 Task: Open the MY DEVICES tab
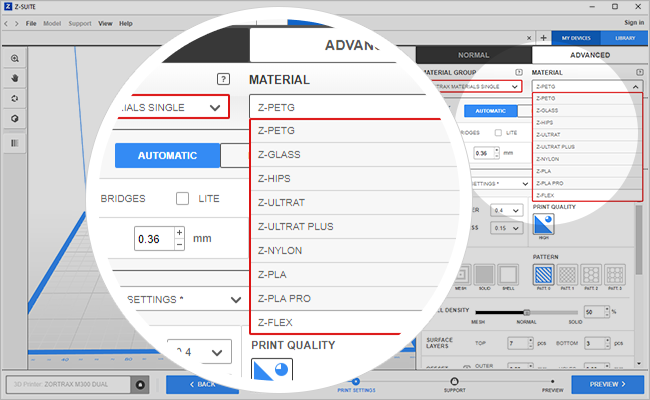(x=576, y=38)
